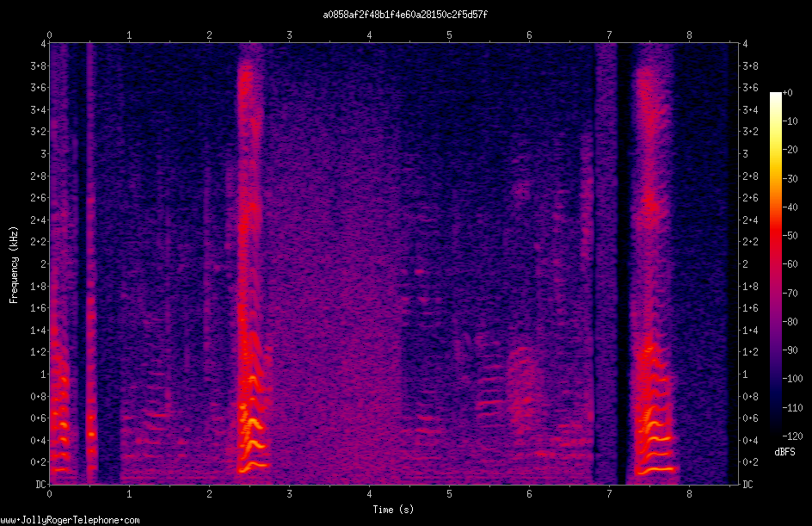Viewport: 812px width, 526px height.
Task: Click the '-80' value on the dBFS scale
Action: pos(790,322)
